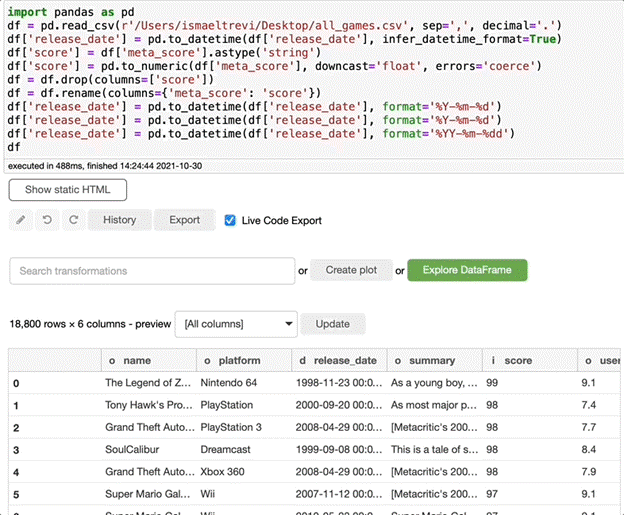Click the release_date column header
The image size is (624, 515).
[x=338, y=360]
